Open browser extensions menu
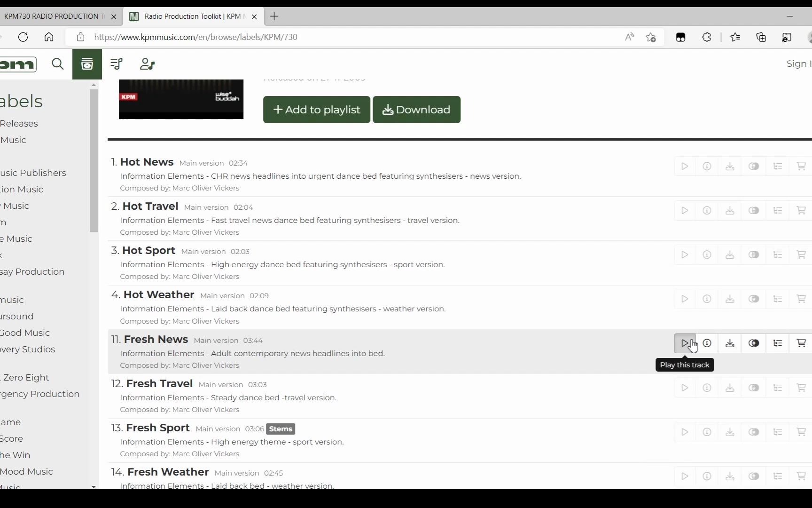 [707, 37]
